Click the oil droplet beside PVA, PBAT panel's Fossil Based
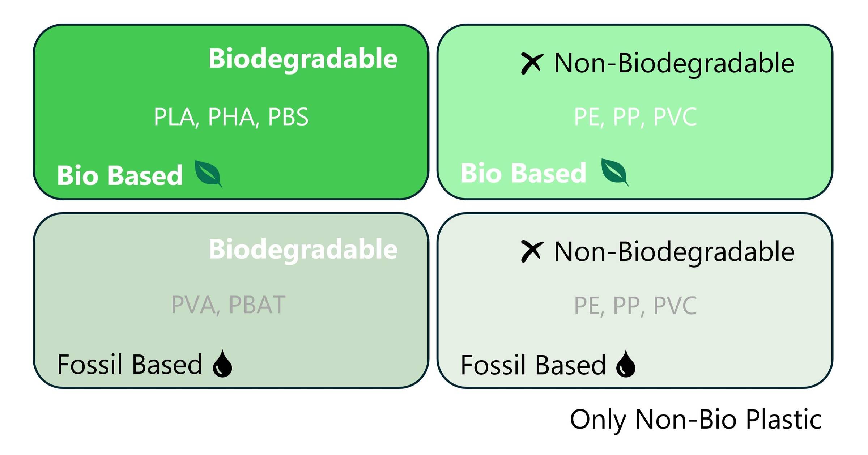 pyautogui.click(x=222, y=364)
